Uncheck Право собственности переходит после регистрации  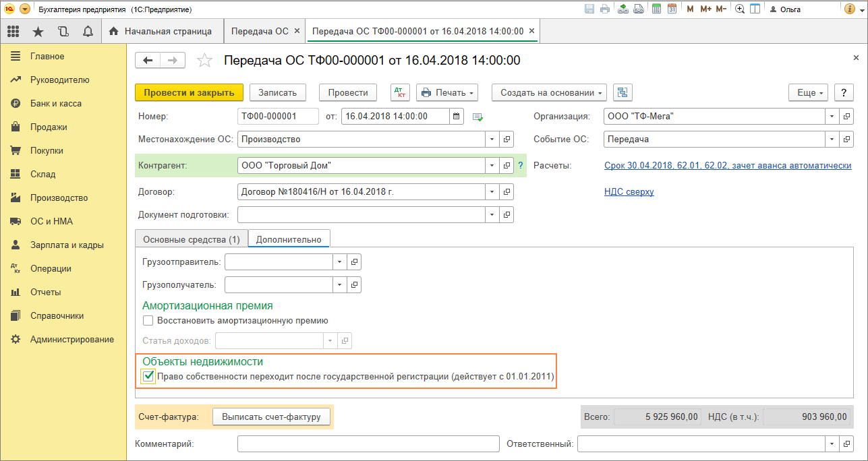point(149,377)
